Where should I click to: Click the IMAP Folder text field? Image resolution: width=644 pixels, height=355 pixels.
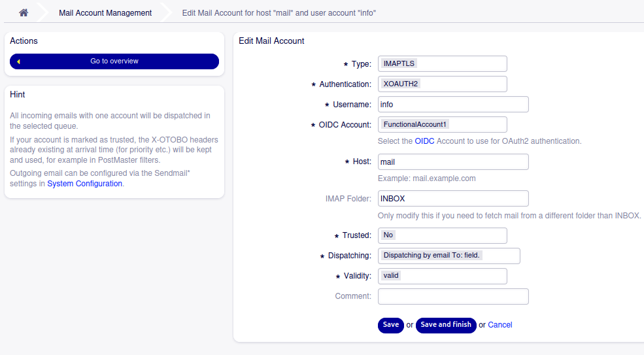[x=453, y=199]
